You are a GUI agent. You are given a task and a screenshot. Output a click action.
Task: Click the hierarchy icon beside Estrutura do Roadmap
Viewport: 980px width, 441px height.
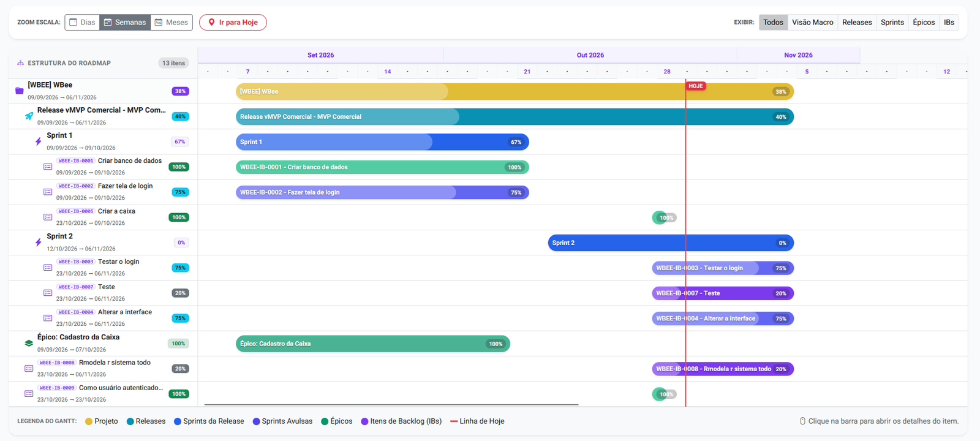[x=20, y=63]
